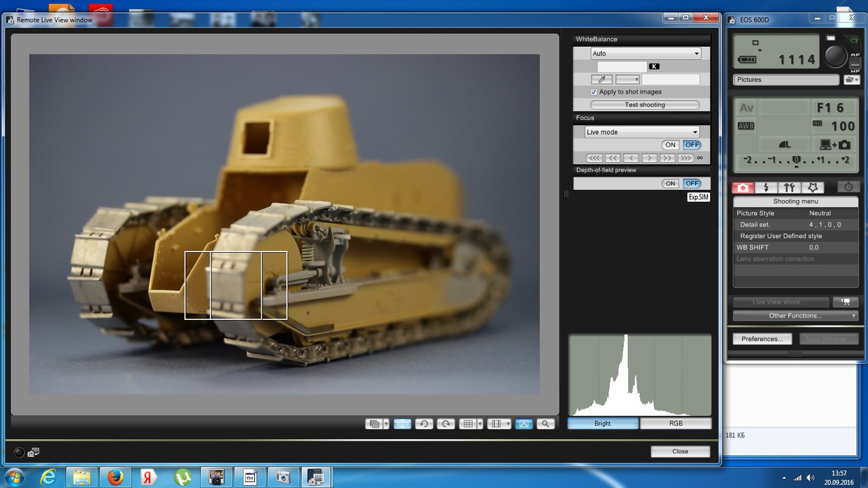The height and width of the screenshot is (488, 868).
Task: Open the grid display dropdown arrow
Action: click(479, 424)
